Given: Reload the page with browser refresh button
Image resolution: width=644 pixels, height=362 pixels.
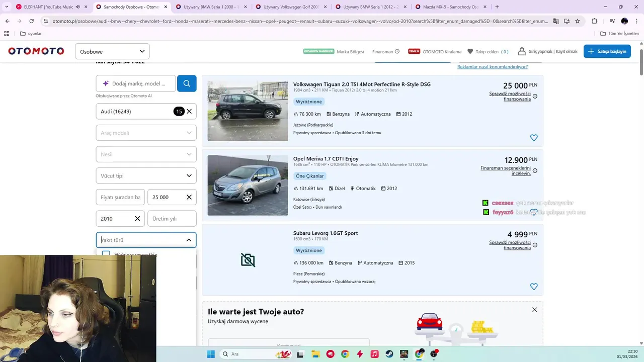Looking at the screenshot, I should pyautogui.click(x=32, y=21).
